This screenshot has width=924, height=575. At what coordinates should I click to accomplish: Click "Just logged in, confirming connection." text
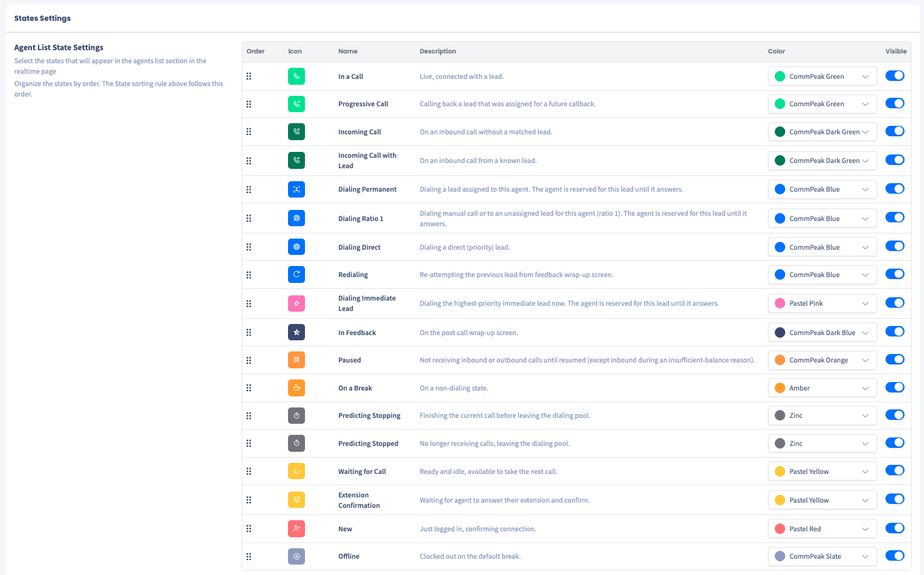478,529
